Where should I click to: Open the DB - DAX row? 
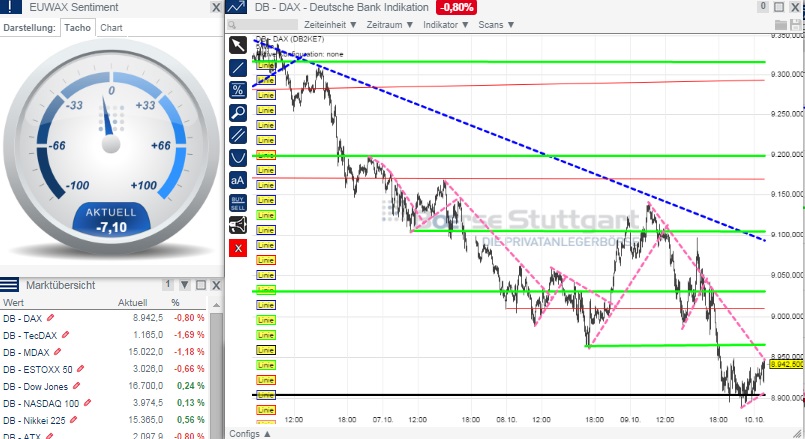104,318
